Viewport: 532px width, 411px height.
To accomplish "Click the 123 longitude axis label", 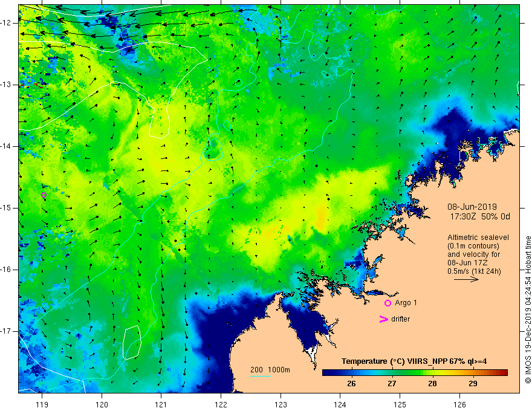I will tap(281, 404).
